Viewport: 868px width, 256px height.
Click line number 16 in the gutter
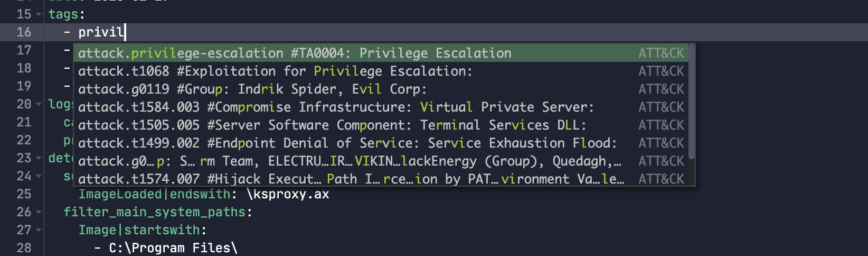click(24, 32)
